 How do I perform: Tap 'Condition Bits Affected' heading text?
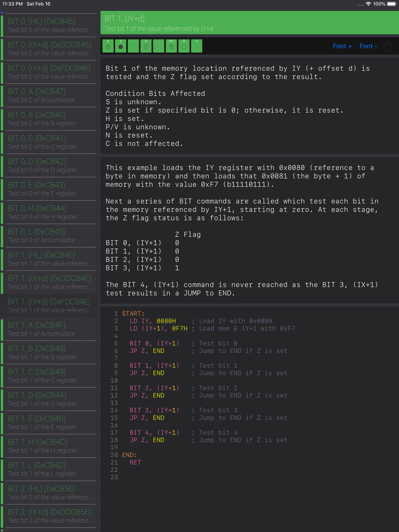155,93
